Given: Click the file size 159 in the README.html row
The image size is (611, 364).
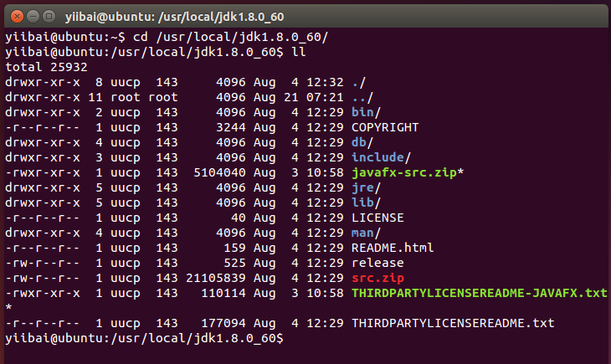Looking at the screenshot, I should (x=234, y=248).
